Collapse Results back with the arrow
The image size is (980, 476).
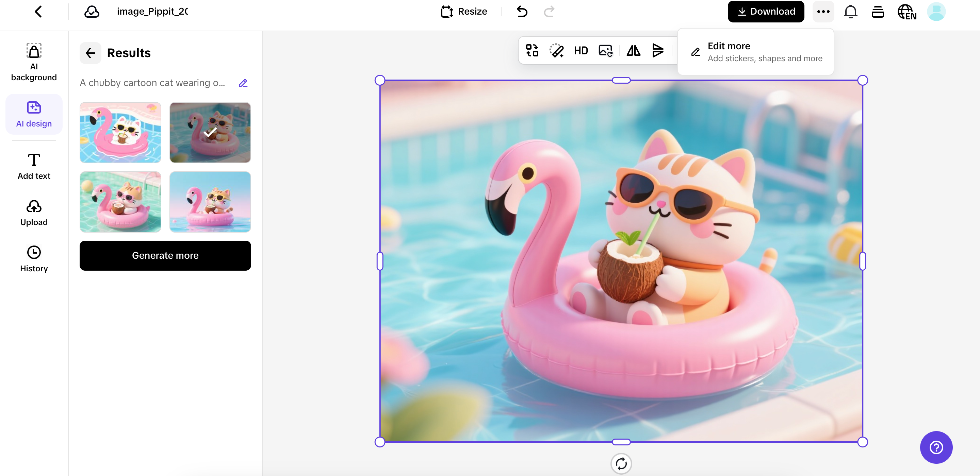[x=90, y=53]
